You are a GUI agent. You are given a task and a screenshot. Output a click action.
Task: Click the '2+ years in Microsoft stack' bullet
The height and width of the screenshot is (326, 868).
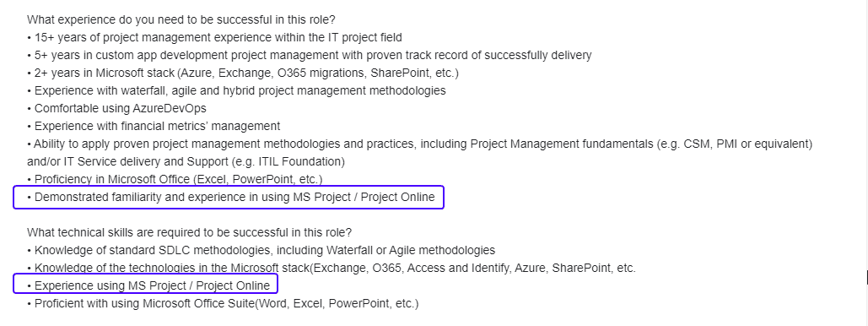[242, 73]
